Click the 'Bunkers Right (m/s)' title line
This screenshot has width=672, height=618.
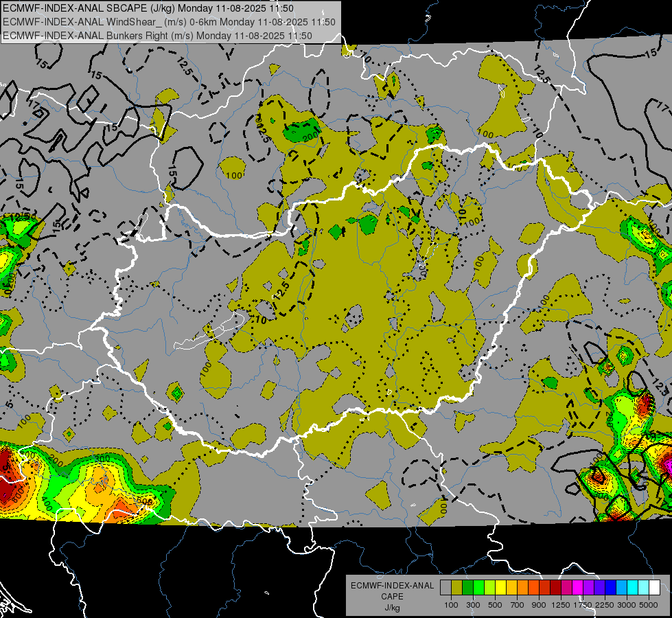point(157,36)
